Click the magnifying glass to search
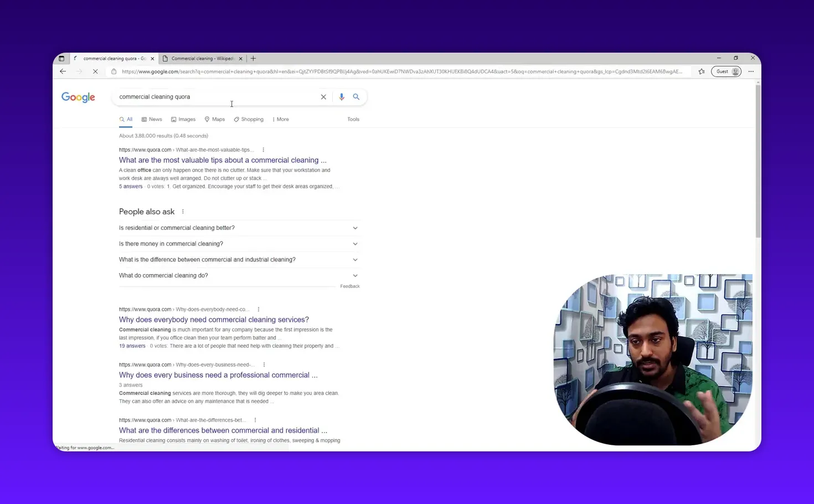Viewport: 814px width, 504px height. pyautogui.click(x=356, y=96)
